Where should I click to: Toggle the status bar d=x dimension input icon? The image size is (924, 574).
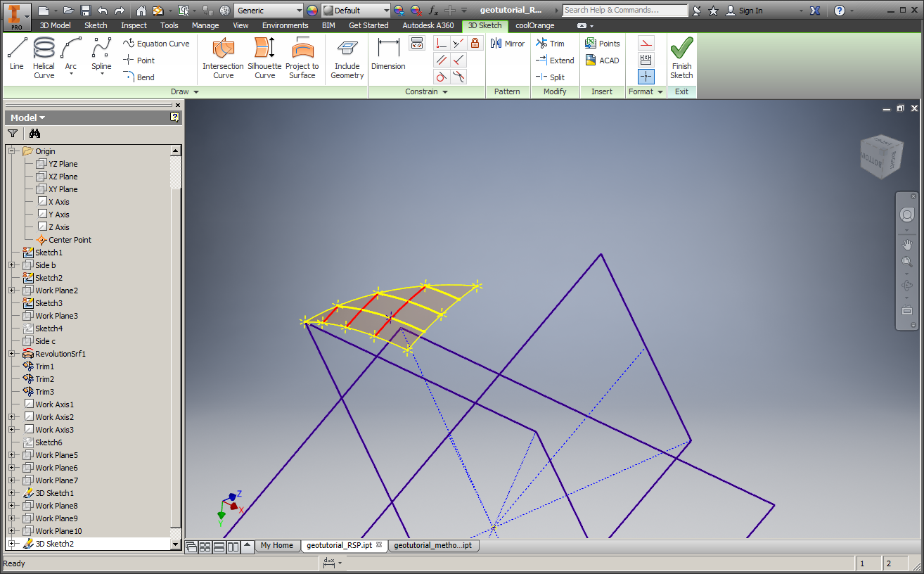tap(328, 563)
